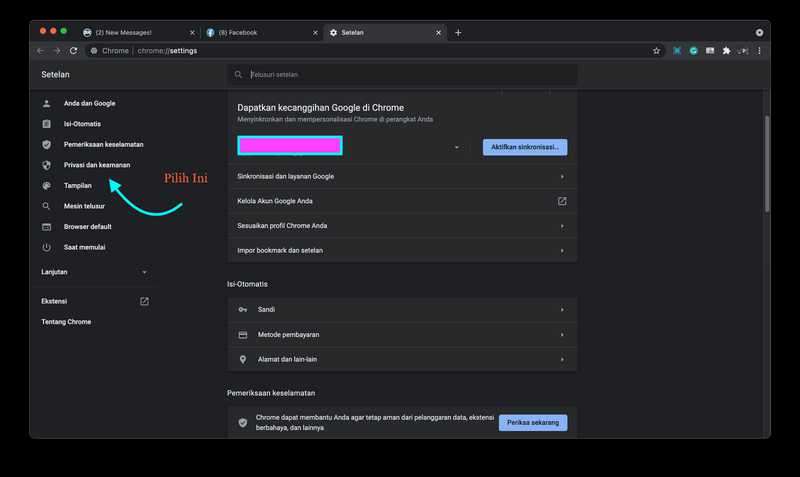Viewport: 800px width, 477px height.
Task: Click the Aktifkan sinkronisasi button
Action: coord(524,147)
